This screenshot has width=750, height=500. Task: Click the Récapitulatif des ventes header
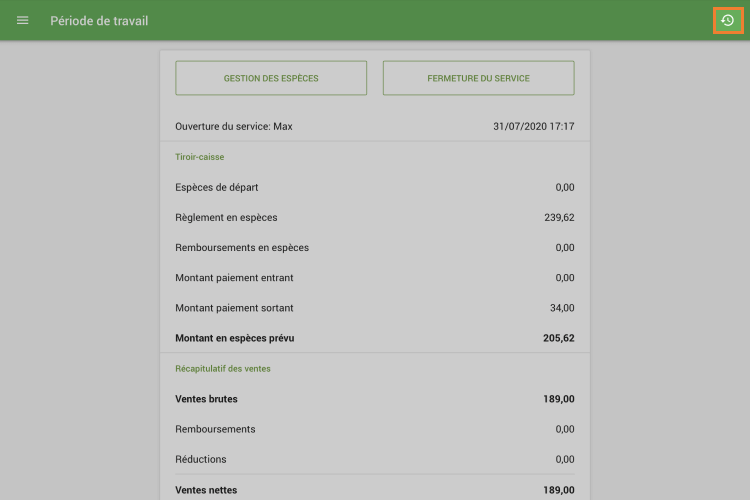(222, 368)
